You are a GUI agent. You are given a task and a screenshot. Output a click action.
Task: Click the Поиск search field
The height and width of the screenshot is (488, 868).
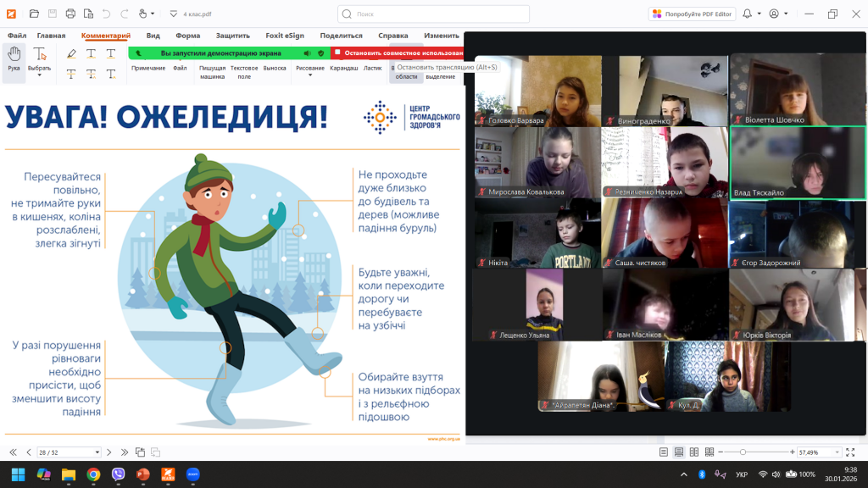433,14
